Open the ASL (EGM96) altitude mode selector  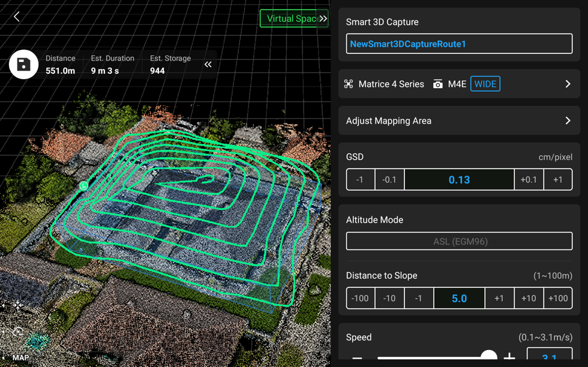tap(459, 241)
